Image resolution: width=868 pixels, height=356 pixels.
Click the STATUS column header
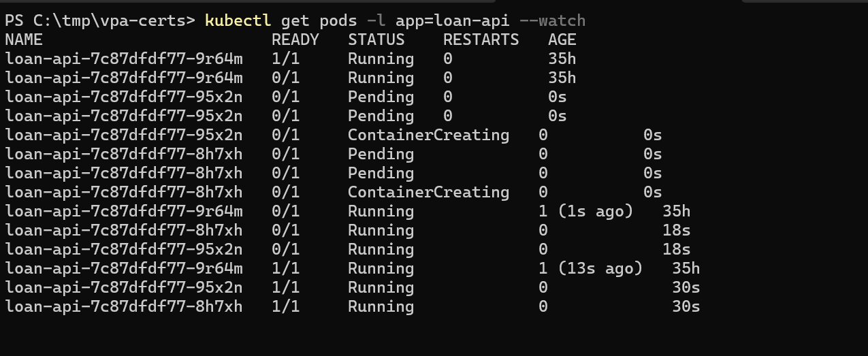click(x=376, y=40)
